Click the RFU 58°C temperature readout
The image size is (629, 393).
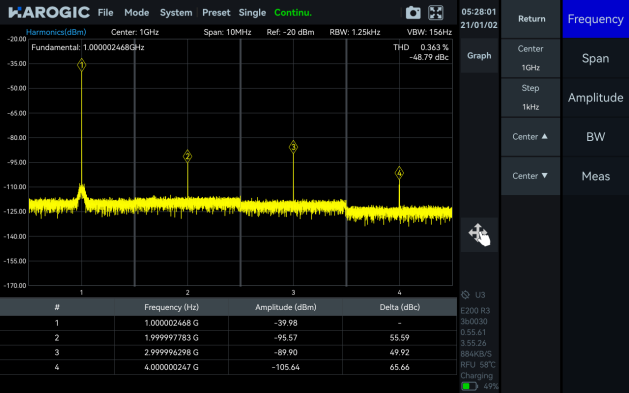(478, 365)
